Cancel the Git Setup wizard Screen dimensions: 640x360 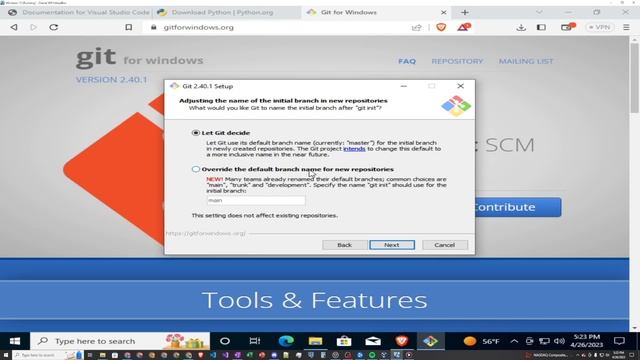pos(444,245)
